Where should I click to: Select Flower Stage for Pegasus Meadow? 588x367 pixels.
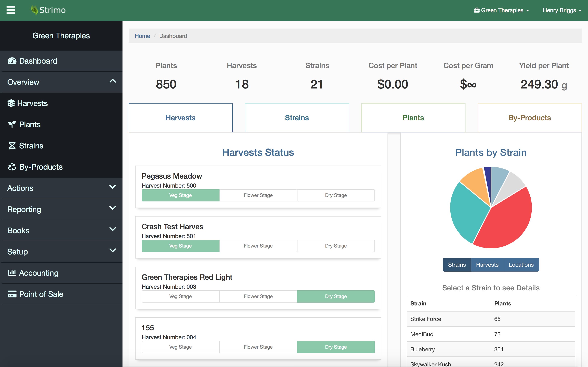click(x=258, y=195)
